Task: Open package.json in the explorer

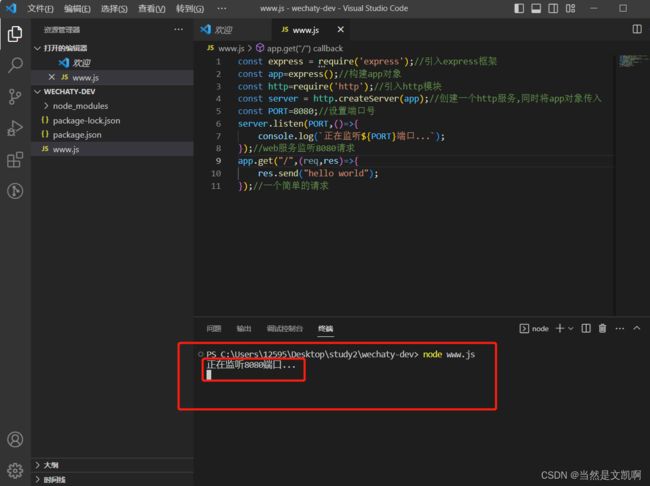Action: click(x=76, y=134)
